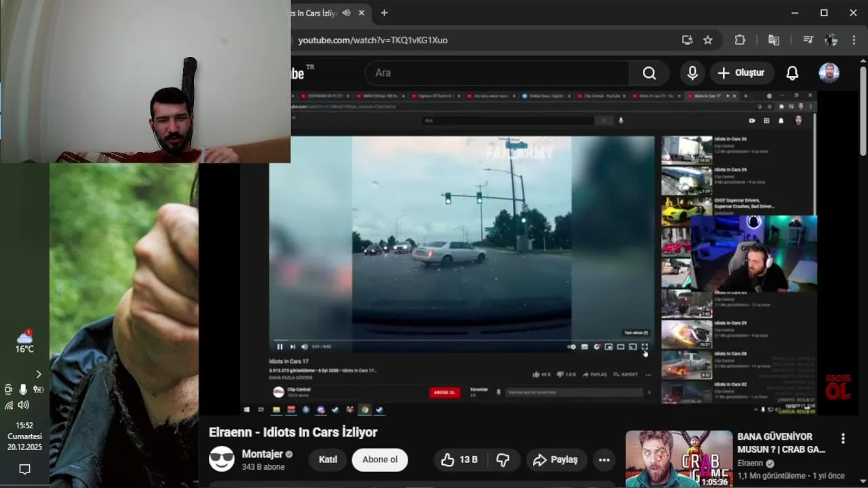Viewport: 868px width, 488px height.
Task: Share the video using the Paylaş button
Action: 555,460
